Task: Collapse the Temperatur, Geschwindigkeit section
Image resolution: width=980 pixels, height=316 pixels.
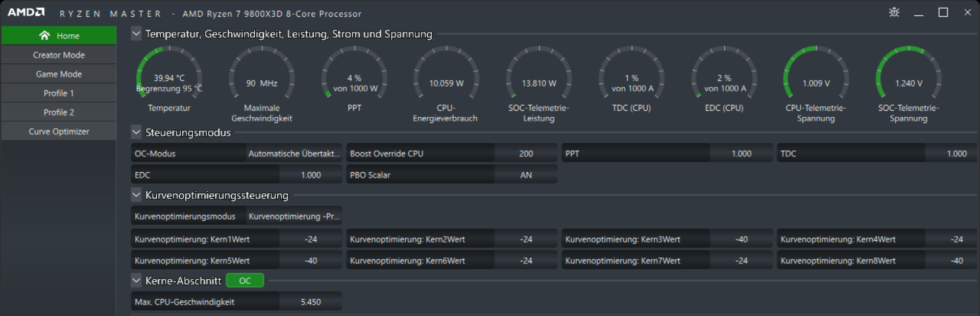Action: pos(136,34)
